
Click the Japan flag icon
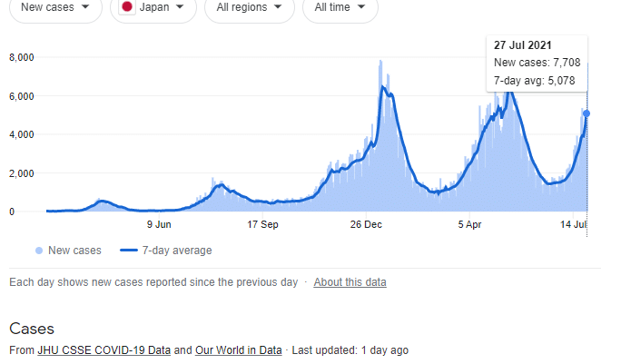tap(128, 7)
